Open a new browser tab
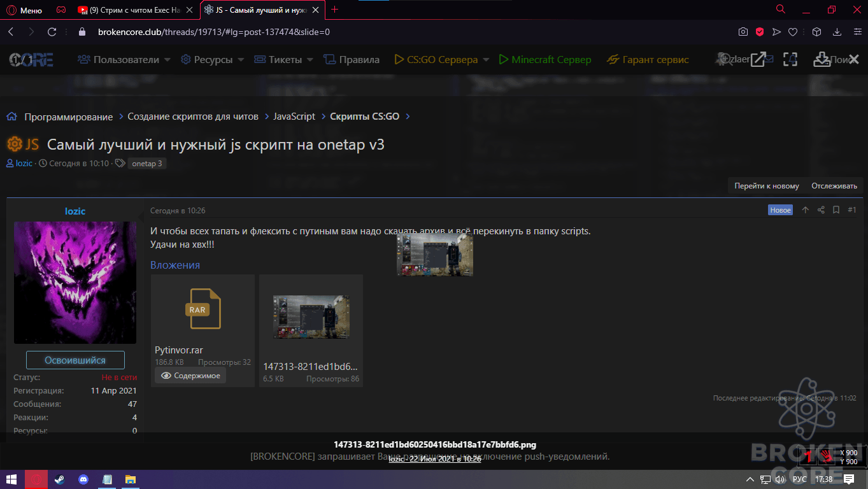868x489 pixels. point(335,10)
